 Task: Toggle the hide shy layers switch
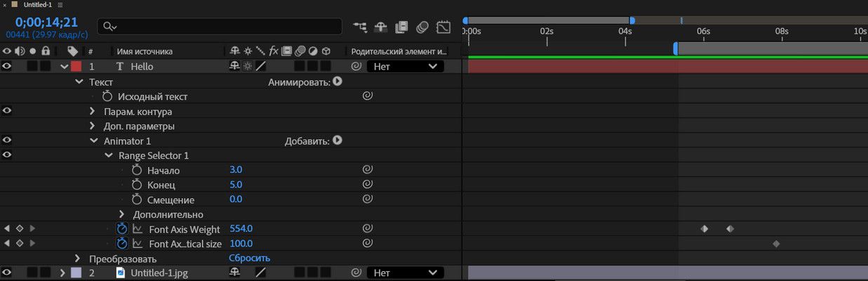[381, 27]
